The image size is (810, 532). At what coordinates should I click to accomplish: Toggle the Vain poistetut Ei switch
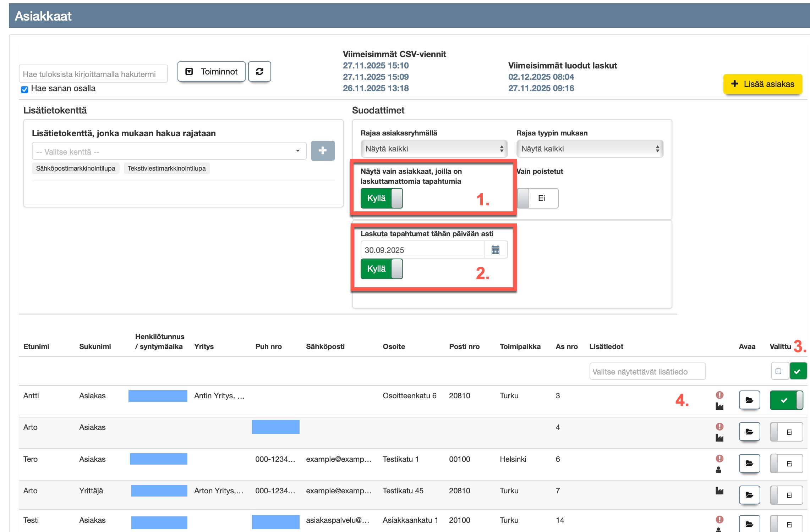[537, 198]
